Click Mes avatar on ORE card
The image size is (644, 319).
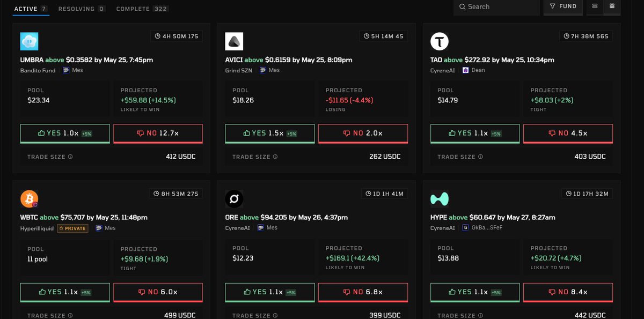[261, 228]
